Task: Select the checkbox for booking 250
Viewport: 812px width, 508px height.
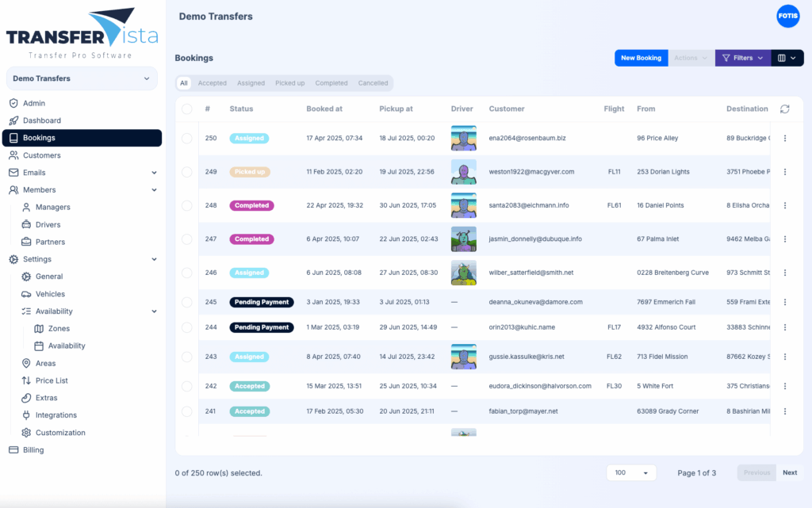Action: 188,138
